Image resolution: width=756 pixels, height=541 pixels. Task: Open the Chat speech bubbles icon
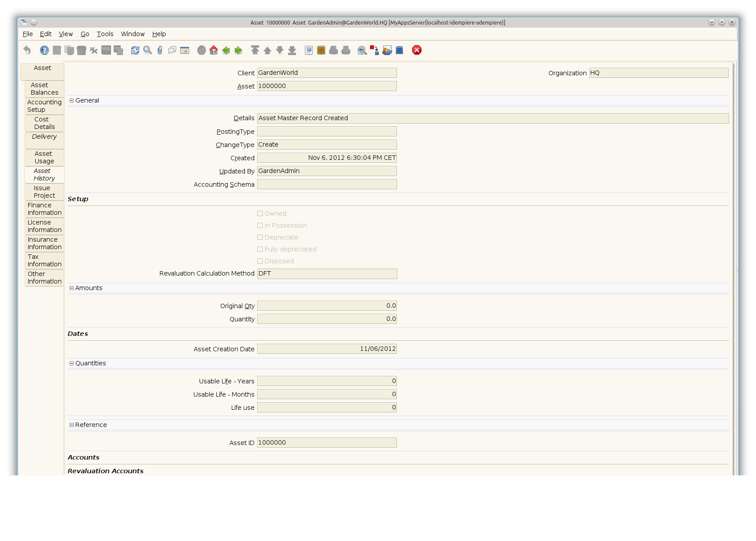(172, 50)
